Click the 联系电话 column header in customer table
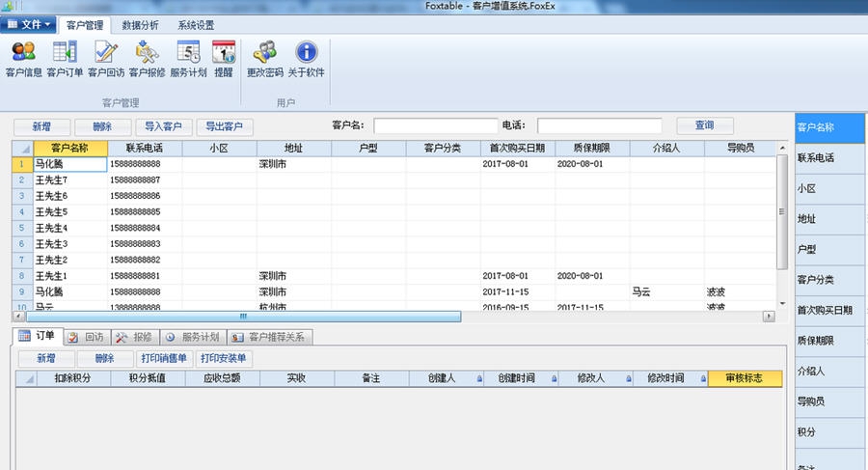This screenshot has height=470, width=868. click(x=145, y=148)
